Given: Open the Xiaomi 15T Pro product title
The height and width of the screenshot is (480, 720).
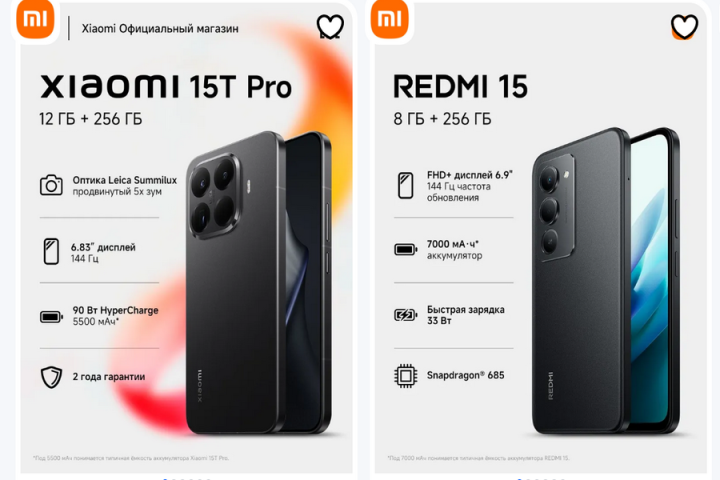Looking at the screenshot, I should 166,86.
